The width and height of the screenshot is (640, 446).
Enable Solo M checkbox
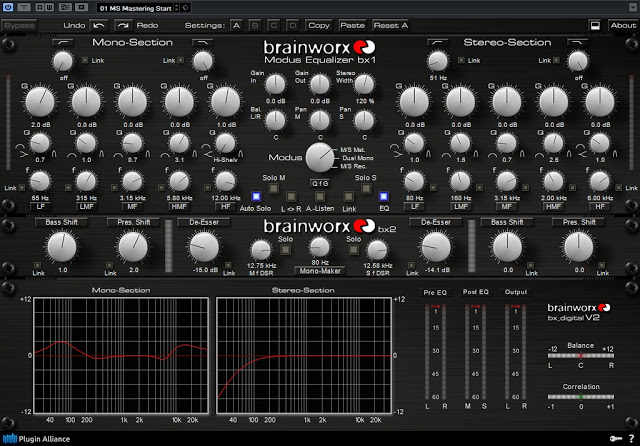275,190
